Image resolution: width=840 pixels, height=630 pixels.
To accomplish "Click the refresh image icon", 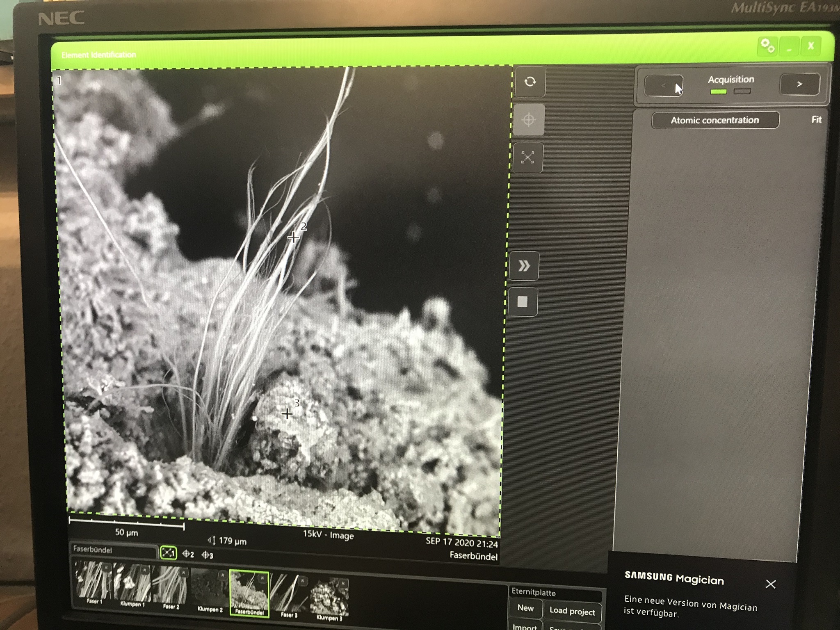I will 530,82.
